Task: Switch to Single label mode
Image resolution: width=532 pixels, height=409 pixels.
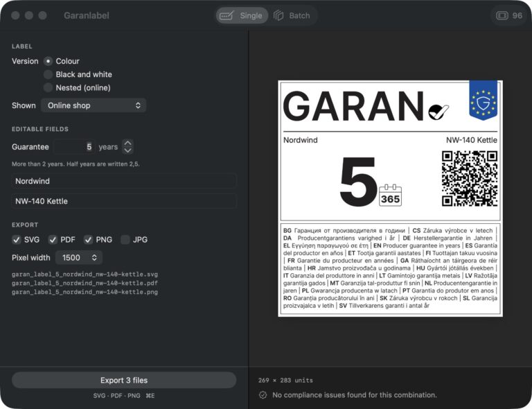Action: [242, 16]
